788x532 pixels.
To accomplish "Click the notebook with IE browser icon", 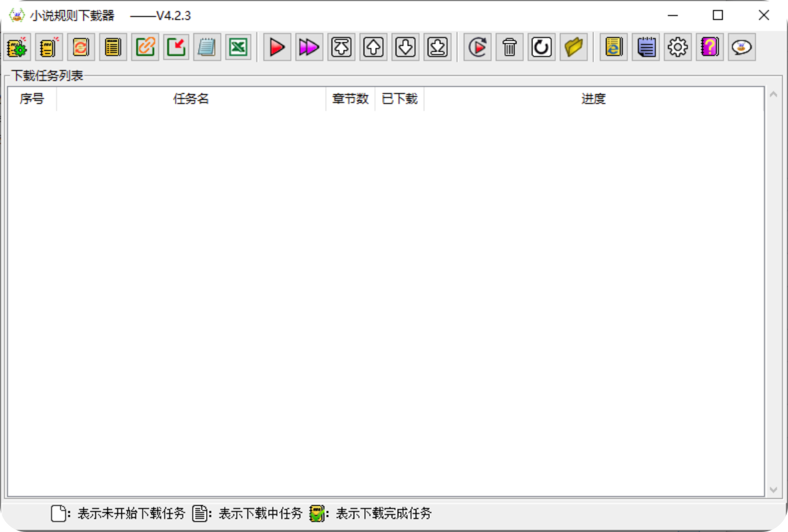I will coord(614,47).
